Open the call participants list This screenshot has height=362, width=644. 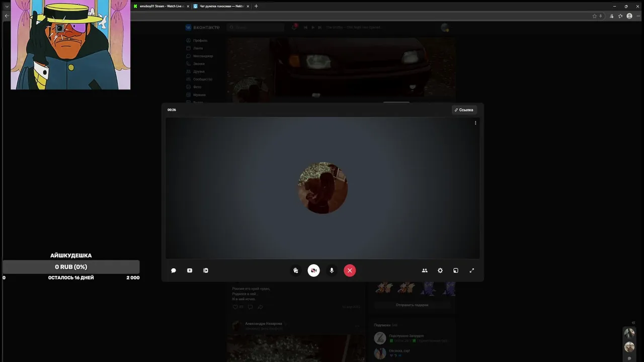[x=425, y=270]
